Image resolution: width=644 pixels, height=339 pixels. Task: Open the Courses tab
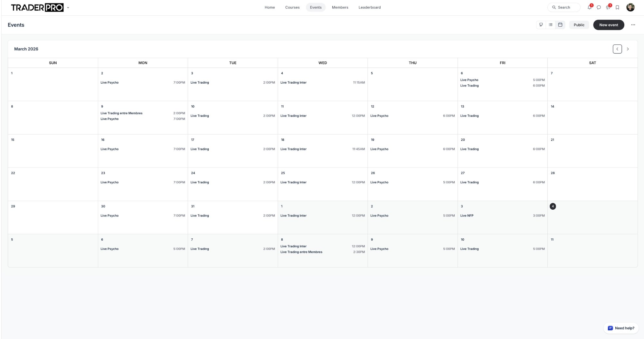pos(292,7)
